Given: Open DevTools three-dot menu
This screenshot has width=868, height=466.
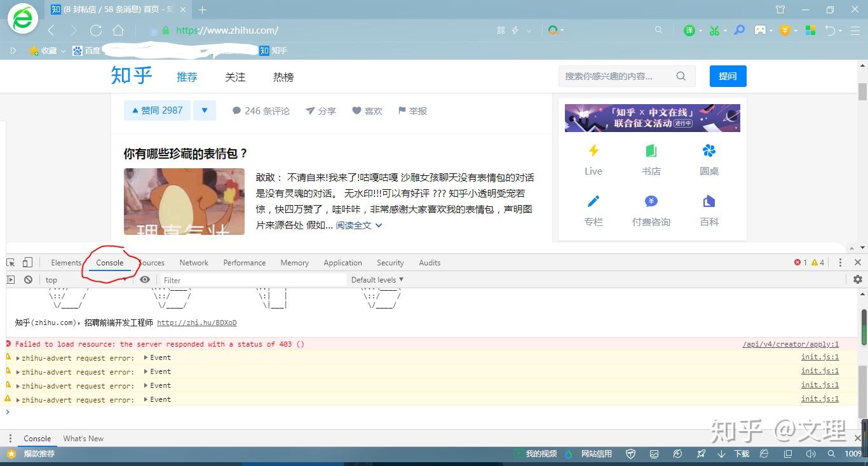Looking at the screenshot, I should pos(840,262).
